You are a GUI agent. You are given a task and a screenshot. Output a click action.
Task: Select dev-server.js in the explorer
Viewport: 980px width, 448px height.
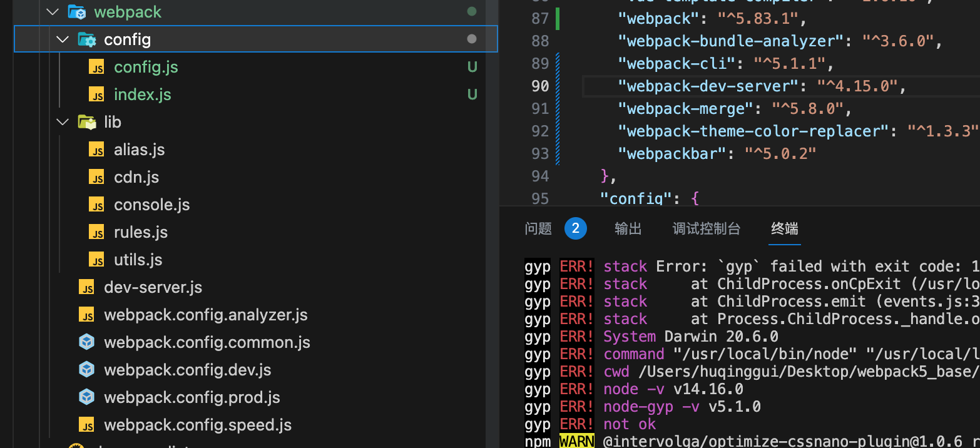(152, 287)
